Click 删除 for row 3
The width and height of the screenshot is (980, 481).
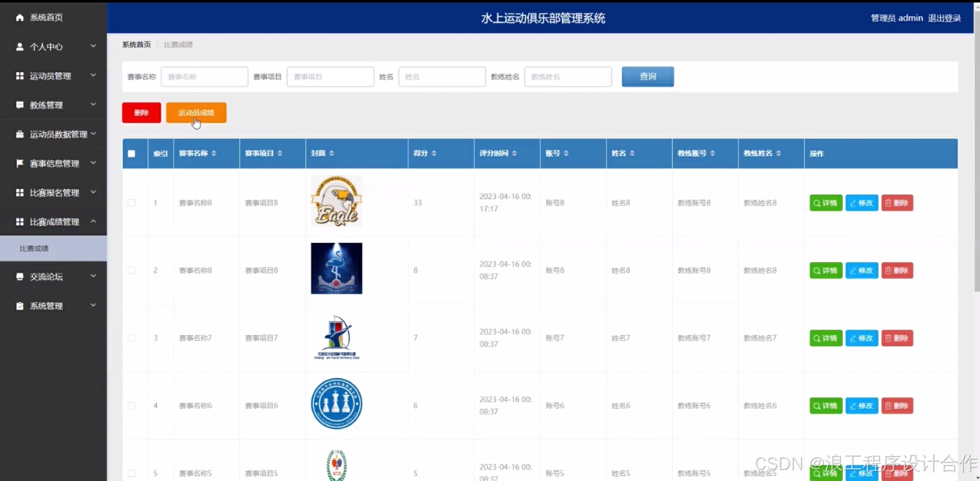(897, 338)
